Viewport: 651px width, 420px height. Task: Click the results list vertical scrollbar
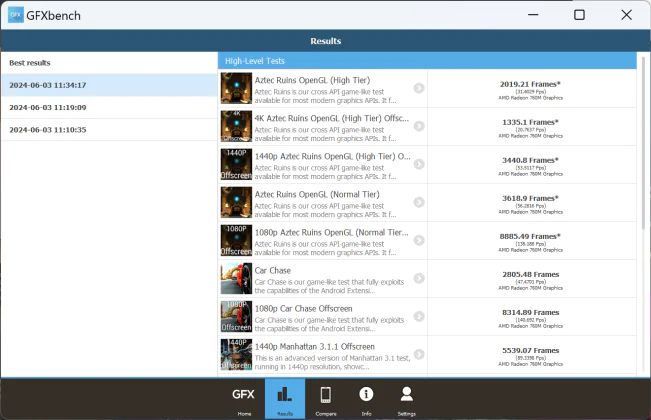[644, 143]
